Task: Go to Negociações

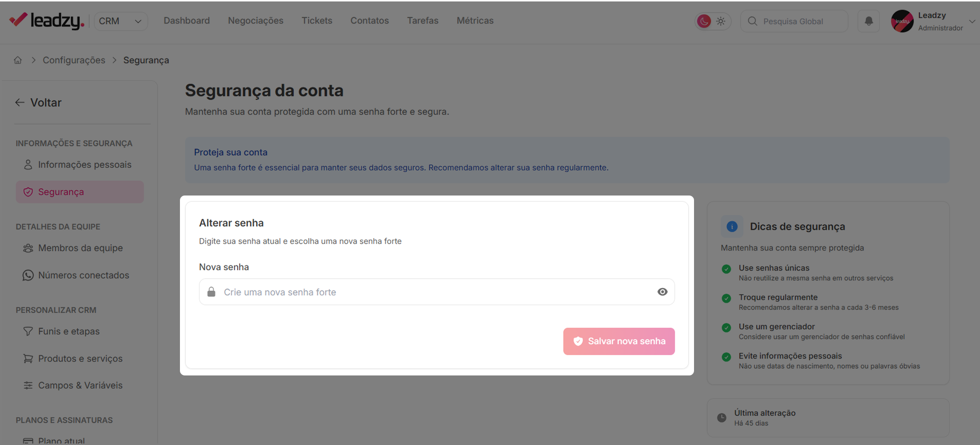Action: [x=256, y=20]
